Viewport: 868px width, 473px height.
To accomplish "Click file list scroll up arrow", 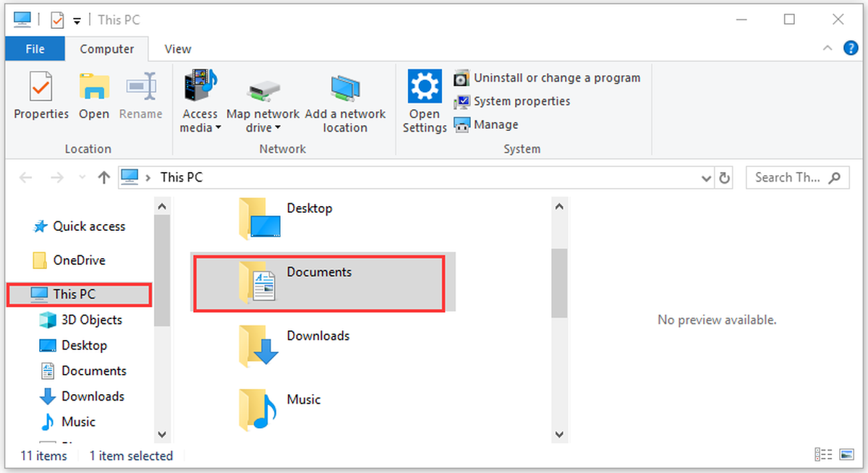I will [558, 207].
